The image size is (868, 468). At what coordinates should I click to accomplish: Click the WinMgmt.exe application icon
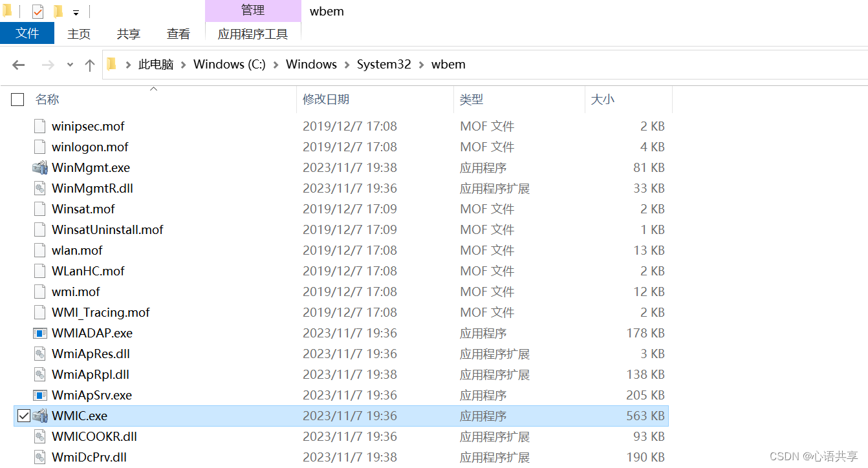pyautogui.click(x=39, y=167)
